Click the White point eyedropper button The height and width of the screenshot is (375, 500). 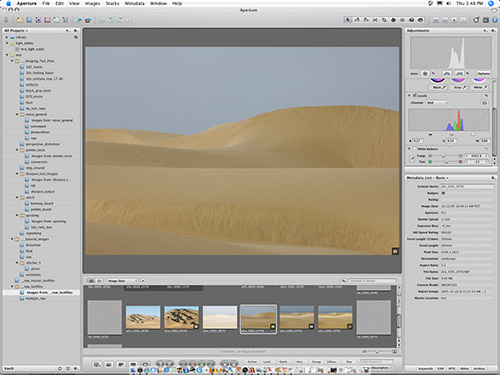(480, 87)
